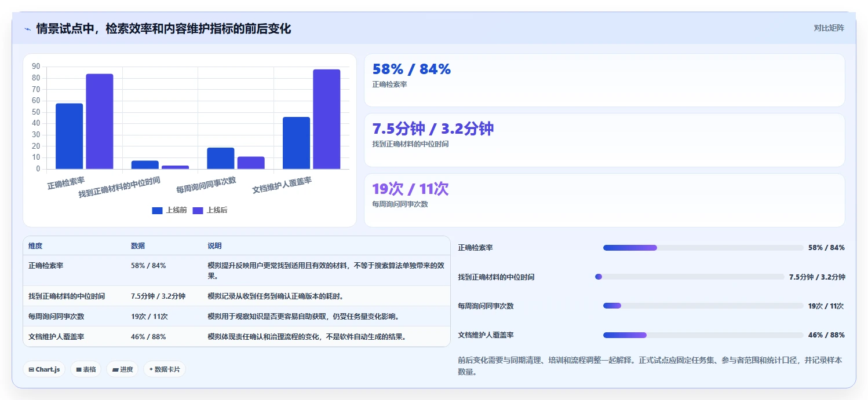Click the 每周询问同事次数 cell in the table
This screenshot has height=400, width=868.
pos(56,317)
